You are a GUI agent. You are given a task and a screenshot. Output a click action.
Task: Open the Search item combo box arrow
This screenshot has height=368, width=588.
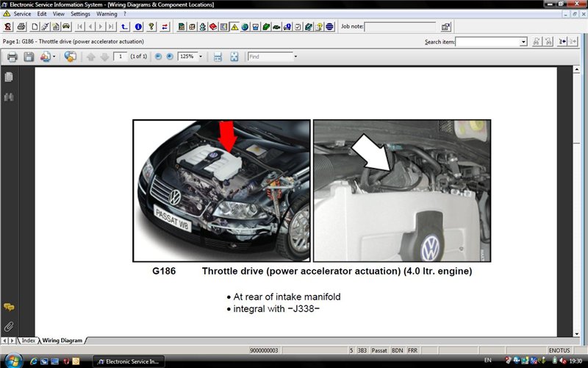click(523, 42)
